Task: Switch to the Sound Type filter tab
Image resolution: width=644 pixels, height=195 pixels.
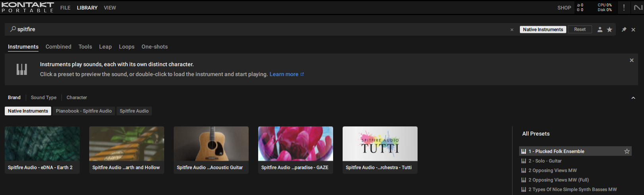Action: coord(44,97)
